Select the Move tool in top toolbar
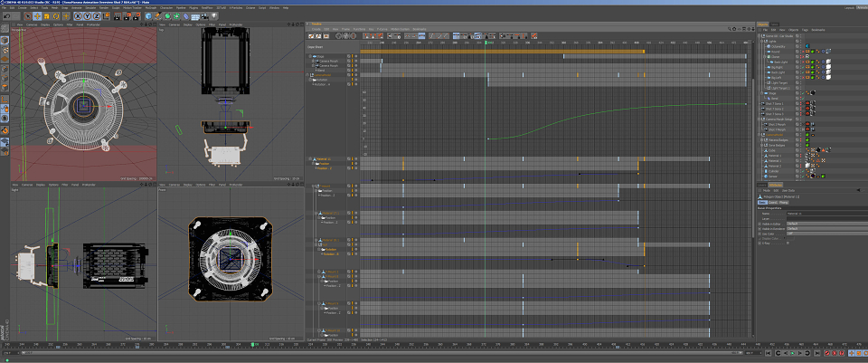The width and height of the screenshot is (868, 363). (37, 16)
